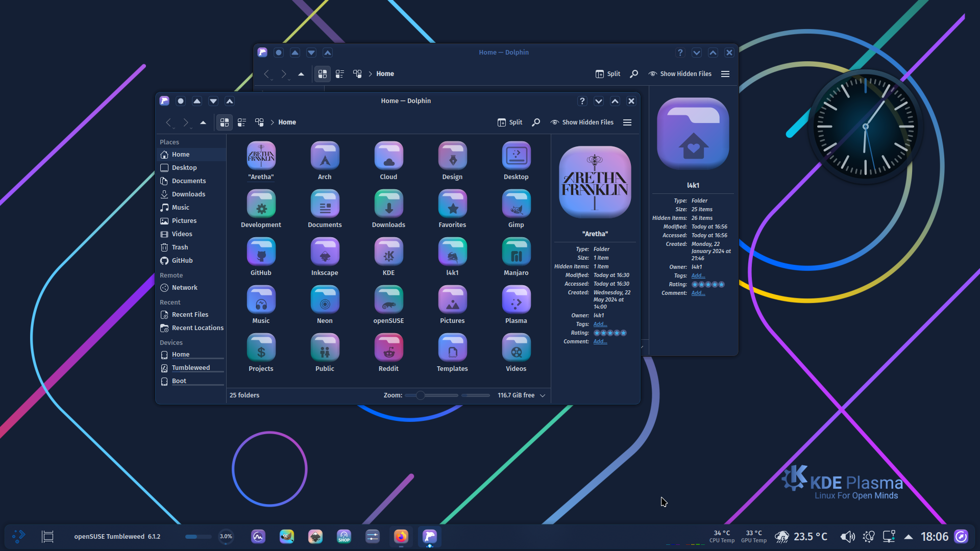Select Documents in Places sidebar
Viewport: 980px width, 551px height.
pyautogui.click(x=191, y=181)
